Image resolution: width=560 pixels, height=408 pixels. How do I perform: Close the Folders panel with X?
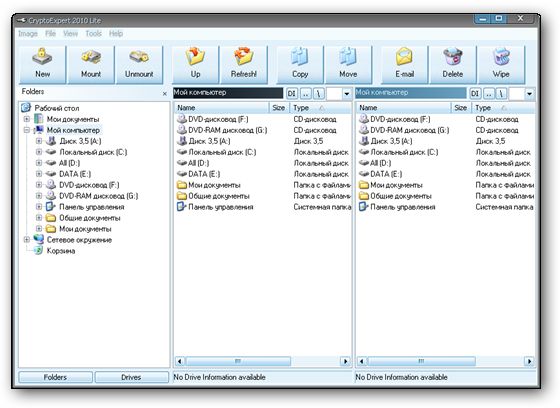pyautogui.click(x=165, y=94)
